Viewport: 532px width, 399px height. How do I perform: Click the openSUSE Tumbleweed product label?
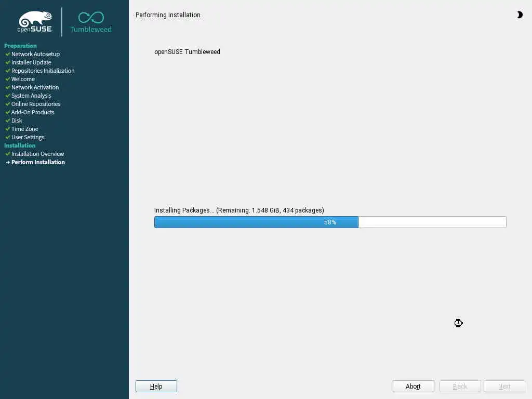187,51
